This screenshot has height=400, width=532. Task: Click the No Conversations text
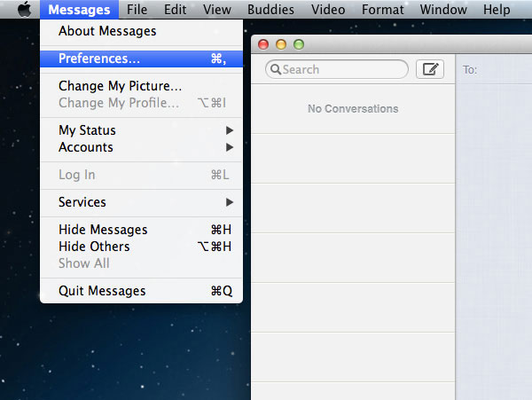(x=353, y=108)
